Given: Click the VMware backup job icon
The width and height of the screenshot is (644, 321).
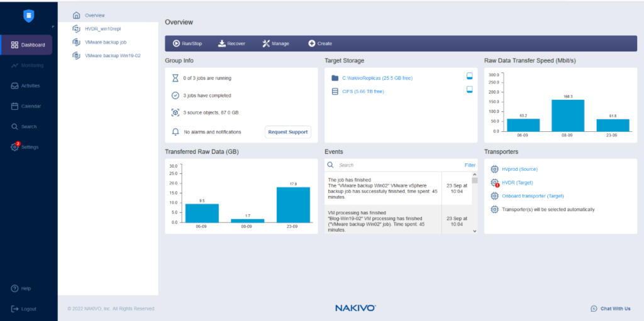Looking at the screenshot, I should [x=76, y=42].
